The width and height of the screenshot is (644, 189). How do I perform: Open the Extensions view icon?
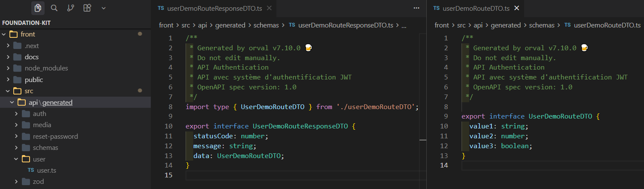click(x=87, y=8)
